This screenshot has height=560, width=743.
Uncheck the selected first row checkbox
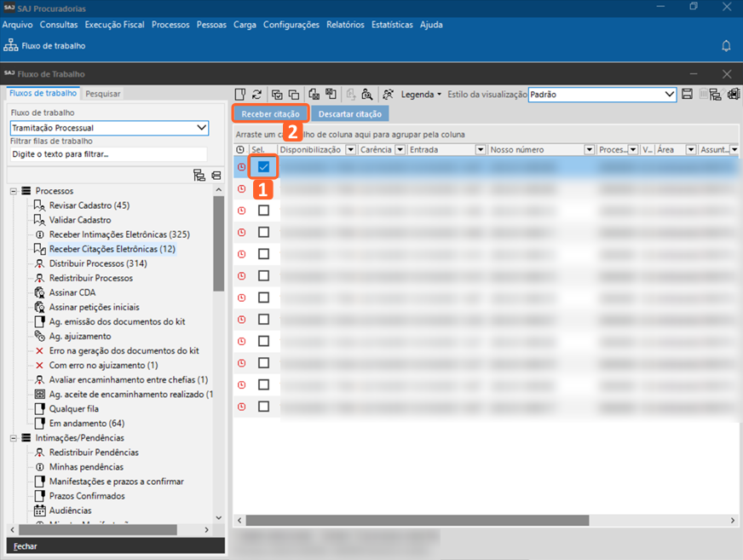click(263, 167)
